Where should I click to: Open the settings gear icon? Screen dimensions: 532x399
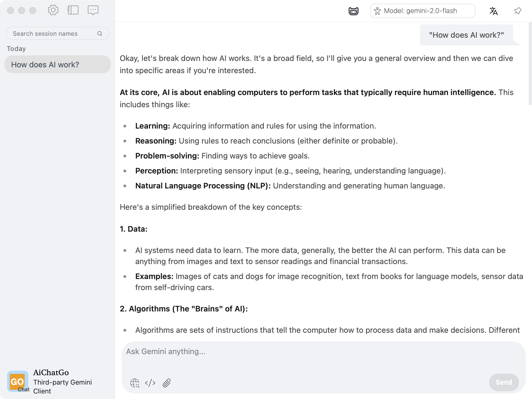tap(53, 10)
